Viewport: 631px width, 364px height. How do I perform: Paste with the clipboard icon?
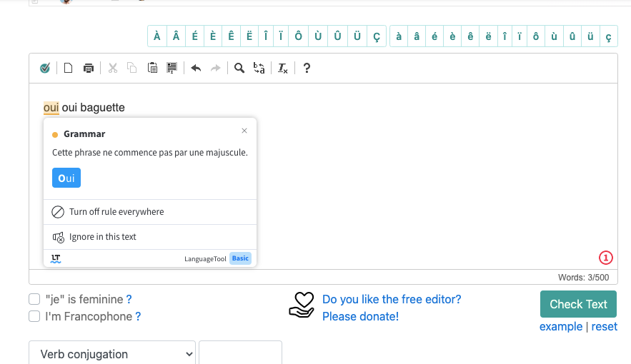(152, 69)
